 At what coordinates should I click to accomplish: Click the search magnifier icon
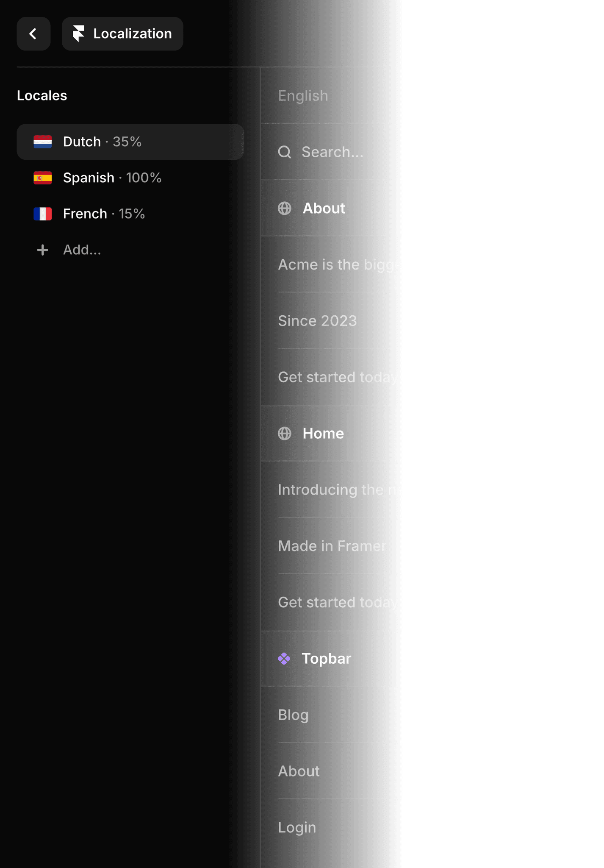[285, 152]
